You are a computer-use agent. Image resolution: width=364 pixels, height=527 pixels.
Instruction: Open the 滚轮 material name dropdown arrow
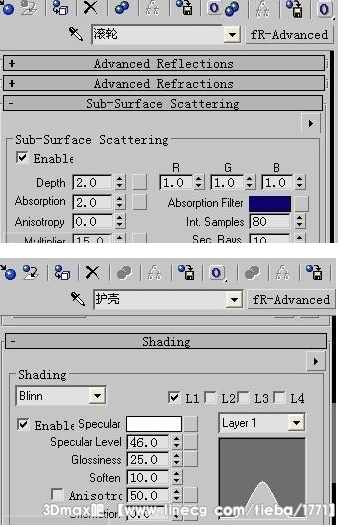pyautogui.click(x=232, y=35)
